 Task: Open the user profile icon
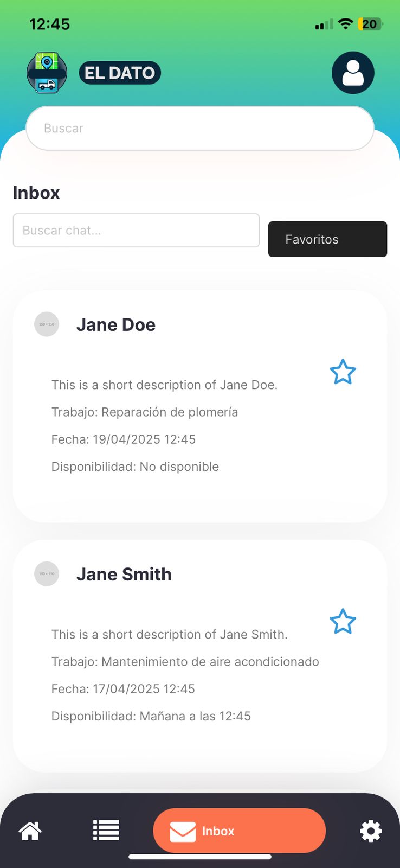pos(353,73)
